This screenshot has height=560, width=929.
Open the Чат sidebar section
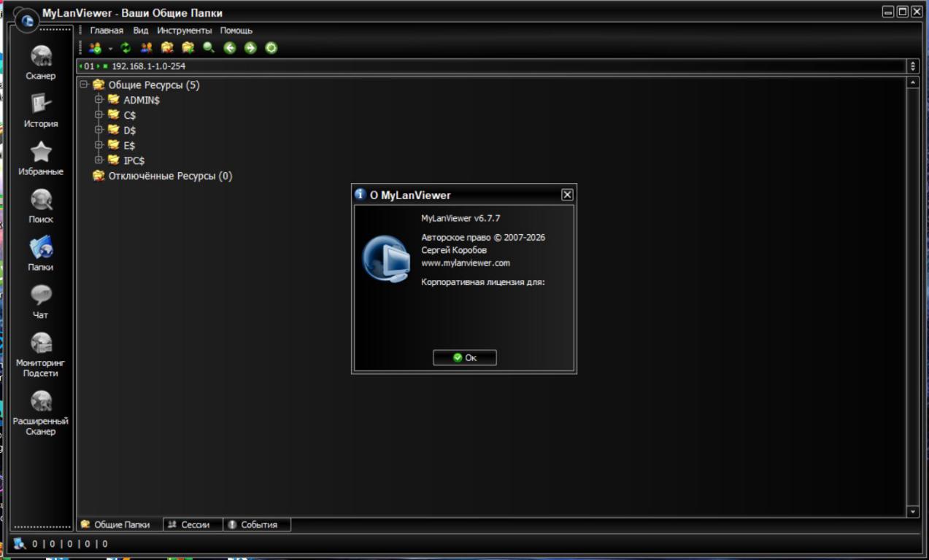tap(41, 300)
